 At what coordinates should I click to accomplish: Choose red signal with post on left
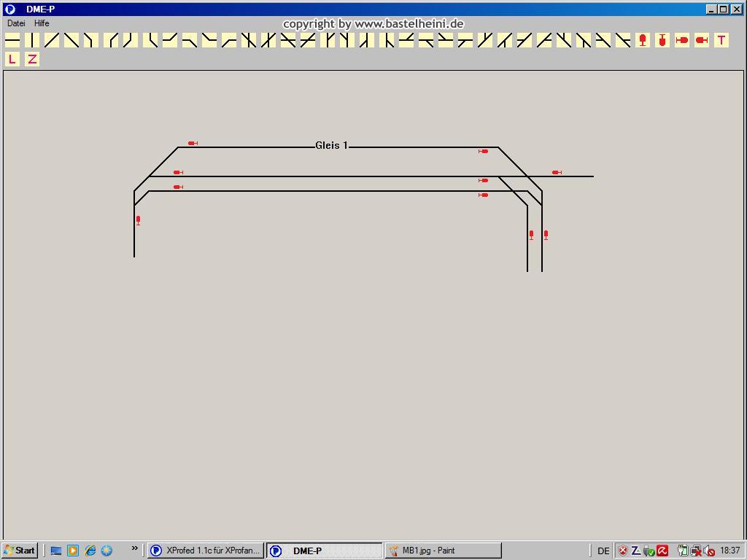(x=682, y=40)
